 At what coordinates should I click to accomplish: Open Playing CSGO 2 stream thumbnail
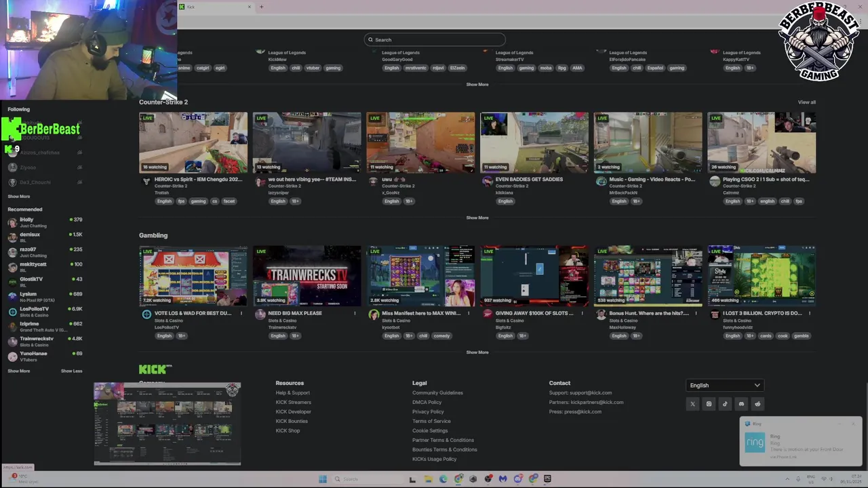pyautogui.click(x=762, y=143)
